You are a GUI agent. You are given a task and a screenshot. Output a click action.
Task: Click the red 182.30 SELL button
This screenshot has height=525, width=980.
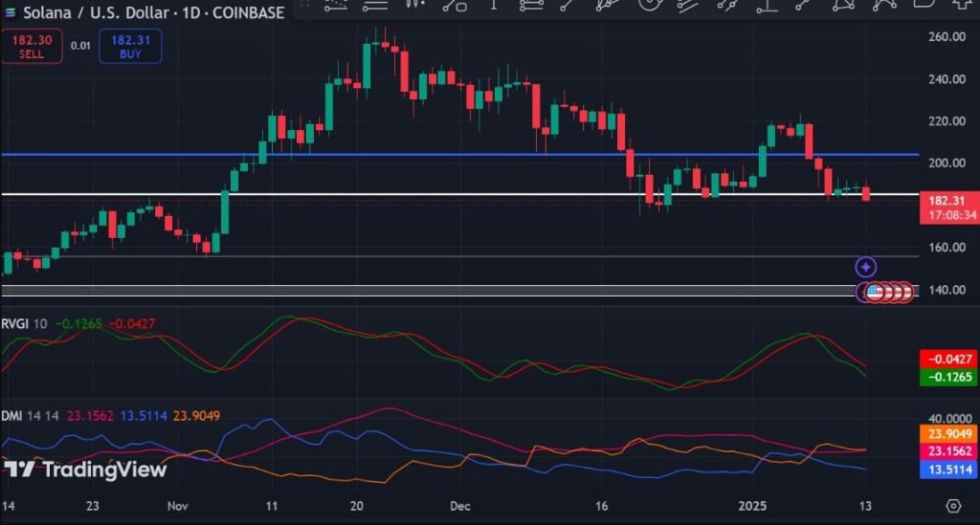32,46
